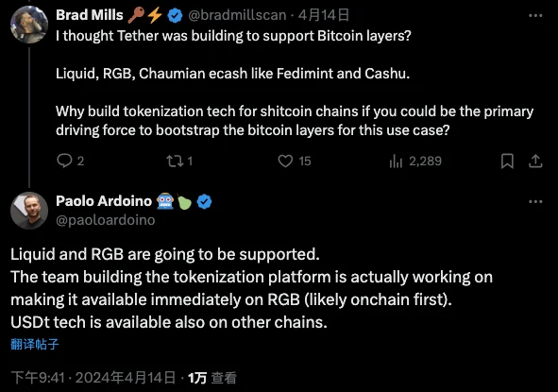
Task: Click the @bradmillscan handle
Action: click(237, 15)
